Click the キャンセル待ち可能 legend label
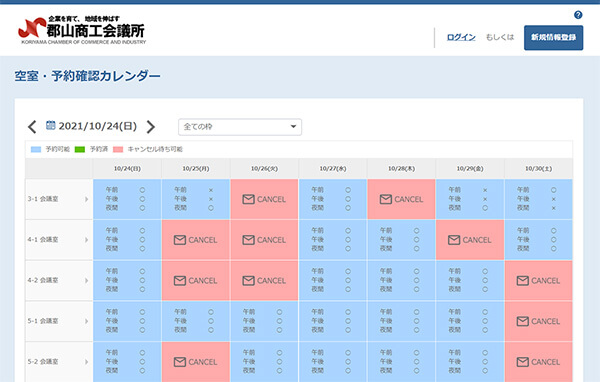The height and width of the screenshot is (382, 600). pos(155,149)
